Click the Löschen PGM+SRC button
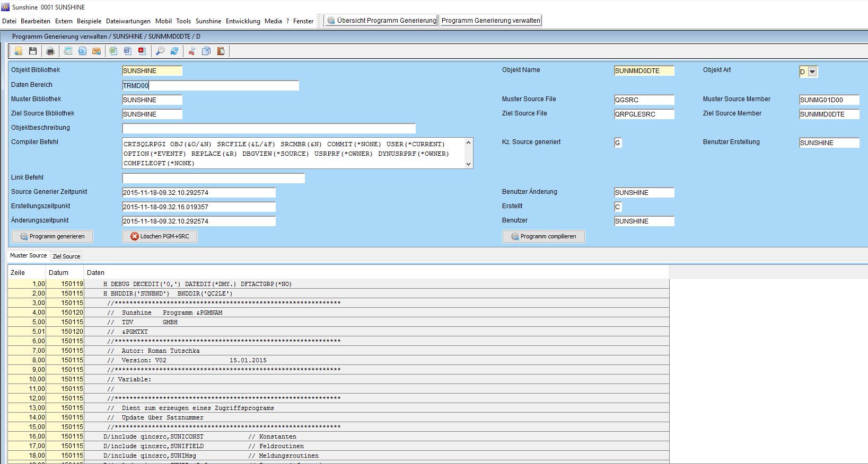Screen dimensions: 868x464 (x=160, y=236)
